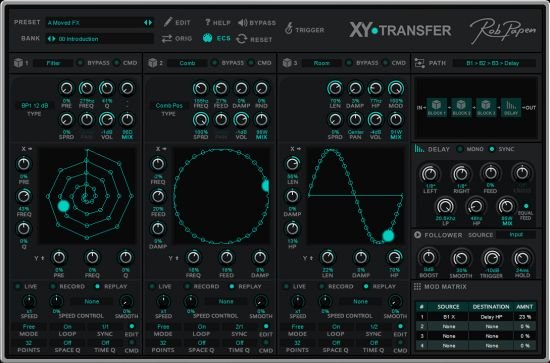Image resolution: width=550 pixels, height=363 pixels.
Task: Step to next preset with arrows
Action: 150,22
